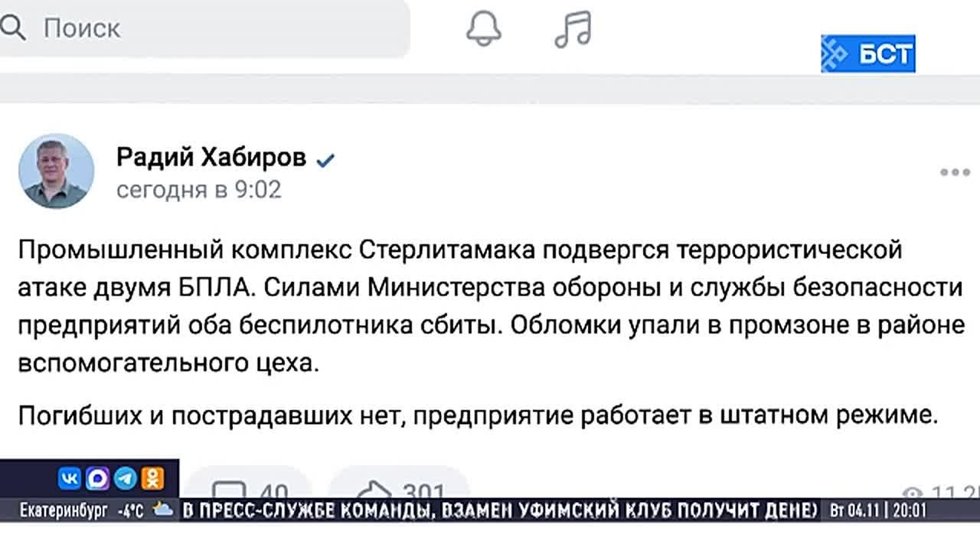Open Радий Хабиров profile name link
This screenshot has width=980, height=551.
coord(211,158)
